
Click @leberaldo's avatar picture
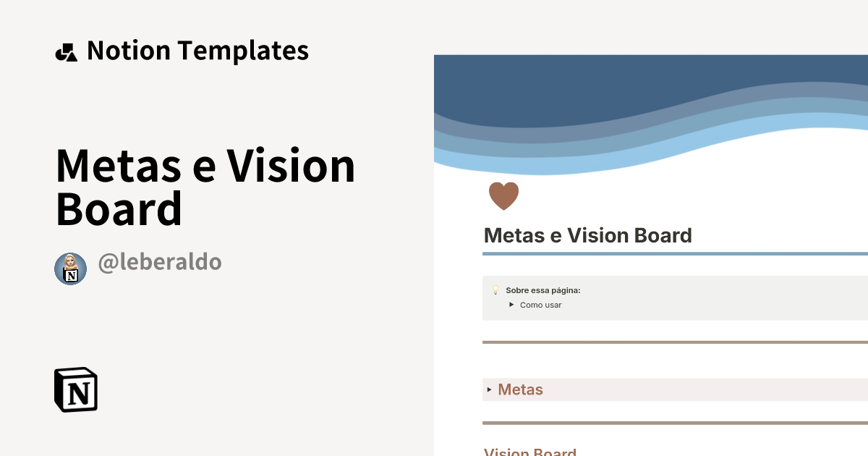pos(70,269)
